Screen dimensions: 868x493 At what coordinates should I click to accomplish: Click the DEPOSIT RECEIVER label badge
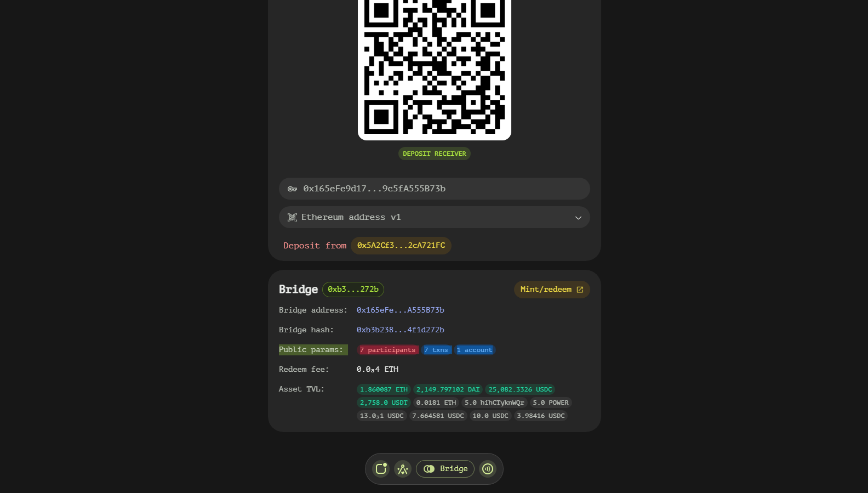point(435,154)
